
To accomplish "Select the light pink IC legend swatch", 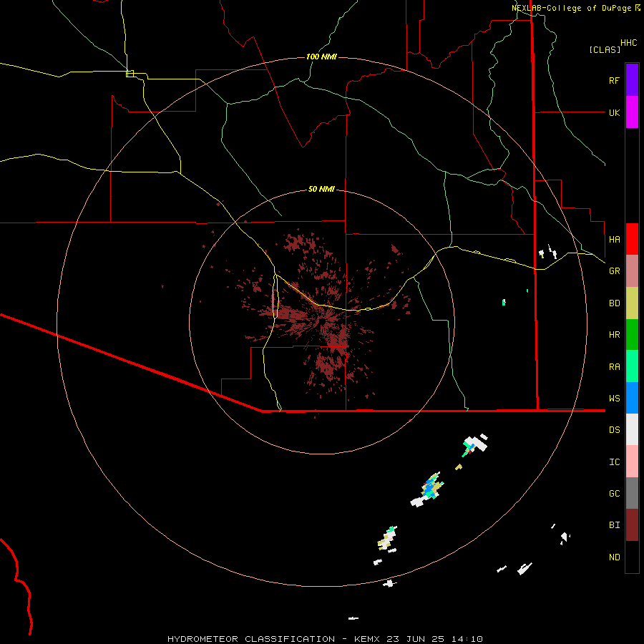I will click(632, 462).
